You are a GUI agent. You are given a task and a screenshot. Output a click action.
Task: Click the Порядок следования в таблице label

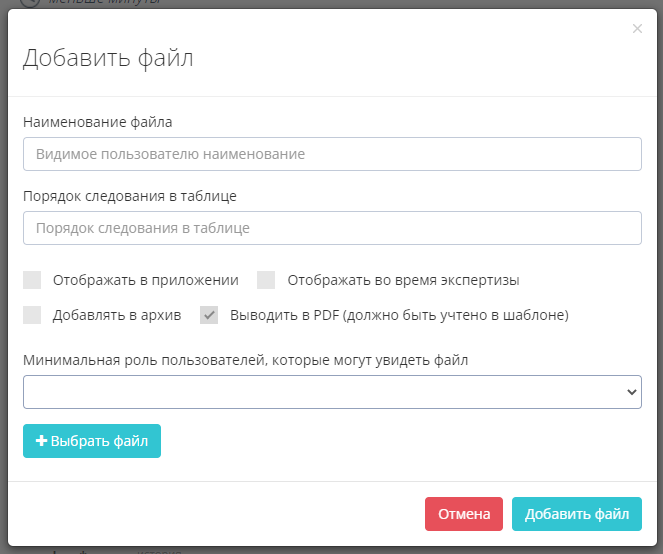click(x=130, y=196)
